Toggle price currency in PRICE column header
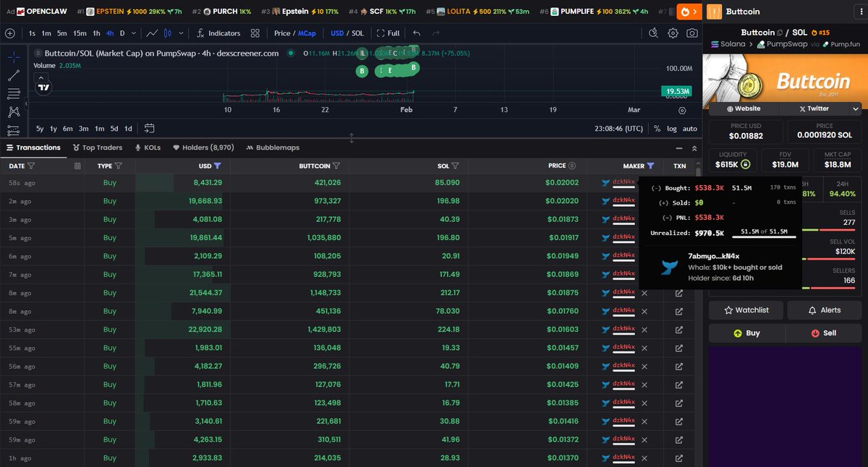868x467 pixels. point(572,166)
